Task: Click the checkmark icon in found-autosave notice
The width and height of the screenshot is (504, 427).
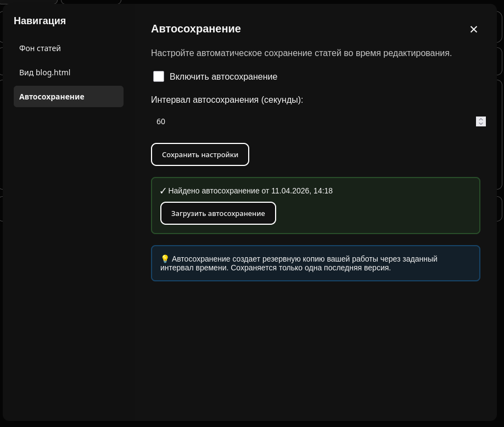Action: coord(163,191)
